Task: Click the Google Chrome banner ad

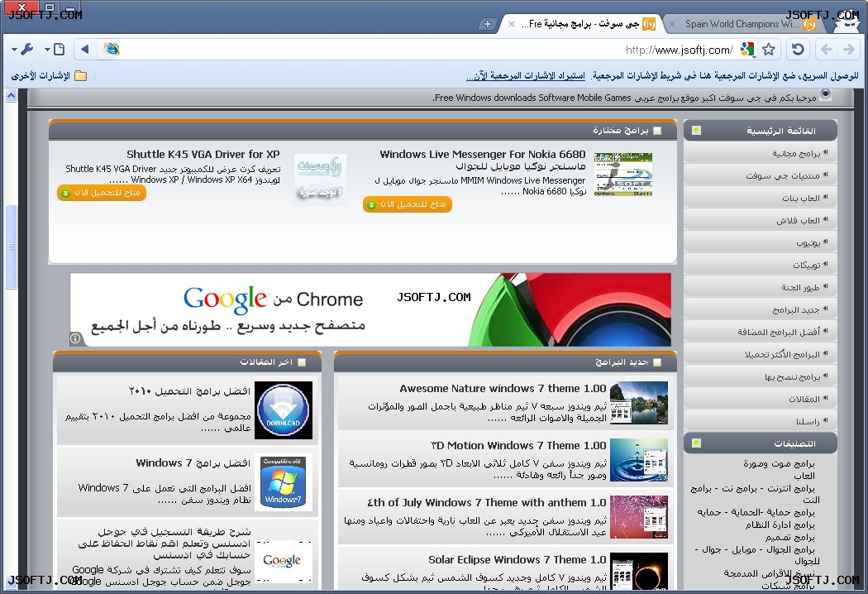Action: click(370, 309)
